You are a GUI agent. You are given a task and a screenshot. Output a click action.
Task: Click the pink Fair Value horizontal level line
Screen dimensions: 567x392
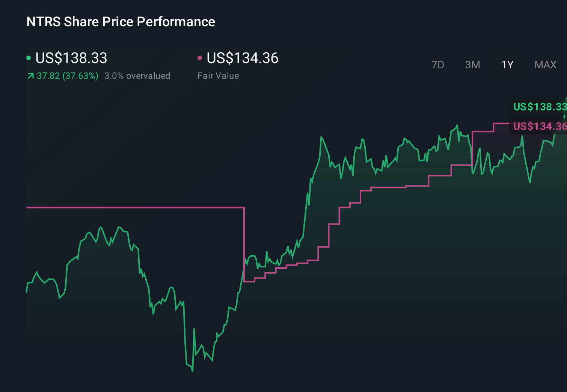[x=131, y=207]
